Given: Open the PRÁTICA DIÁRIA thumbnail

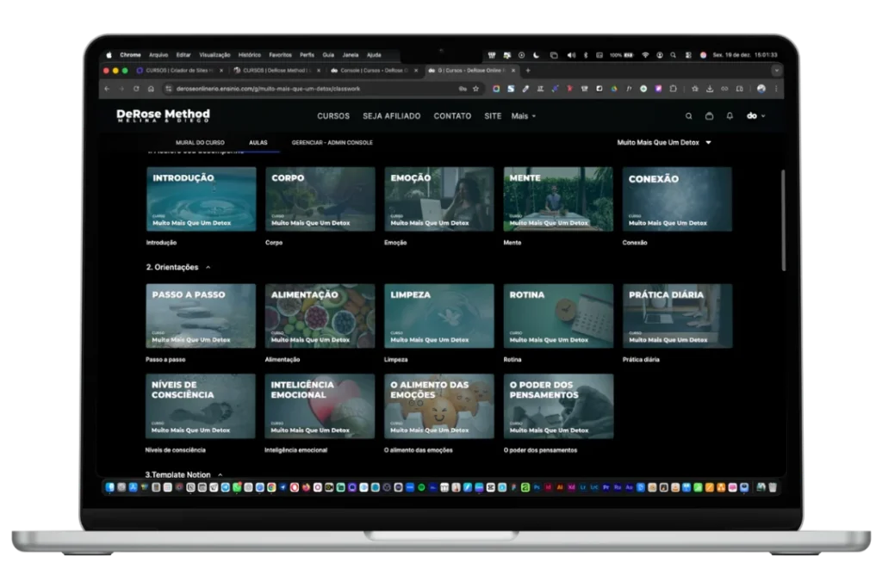Looking at the screenshot, I should click(x=677, y=316).
